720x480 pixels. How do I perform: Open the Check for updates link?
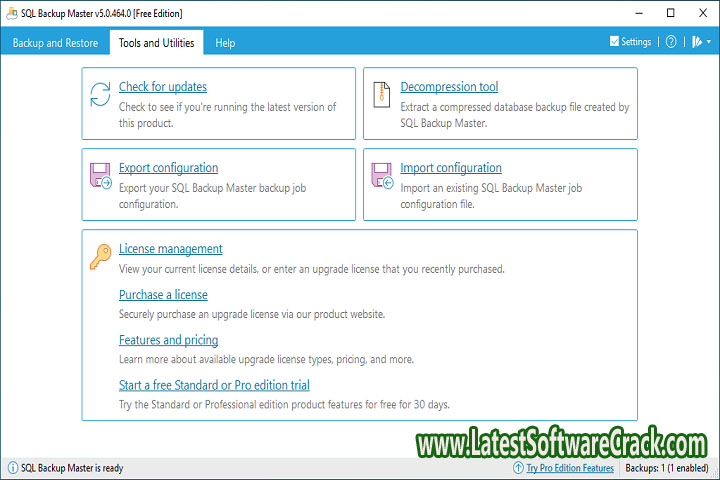163,86
